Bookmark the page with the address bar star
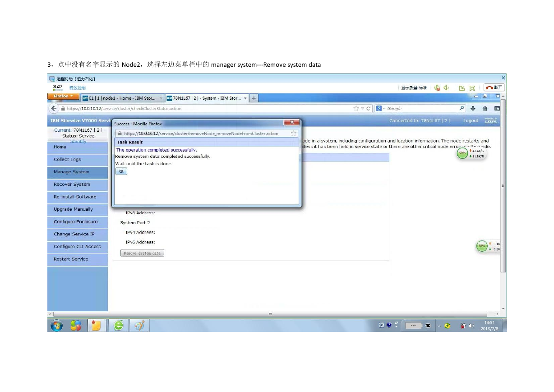 [x=356, y=108]
